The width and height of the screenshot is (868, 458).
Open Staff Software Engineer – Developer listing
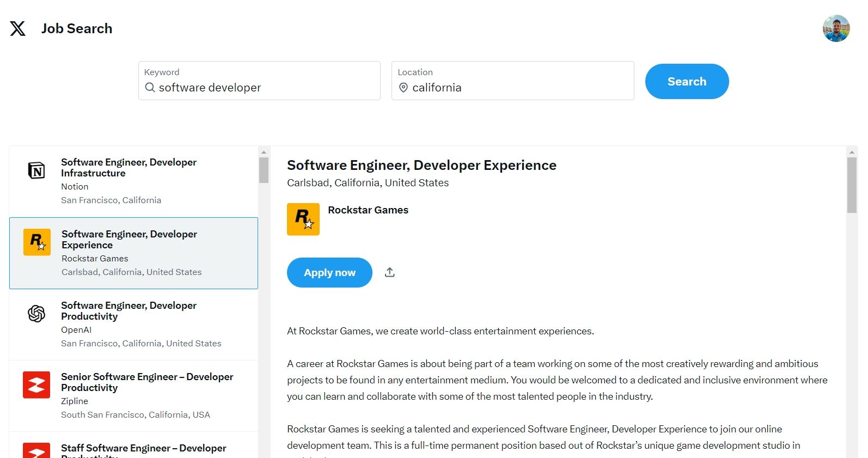[133, 445]
